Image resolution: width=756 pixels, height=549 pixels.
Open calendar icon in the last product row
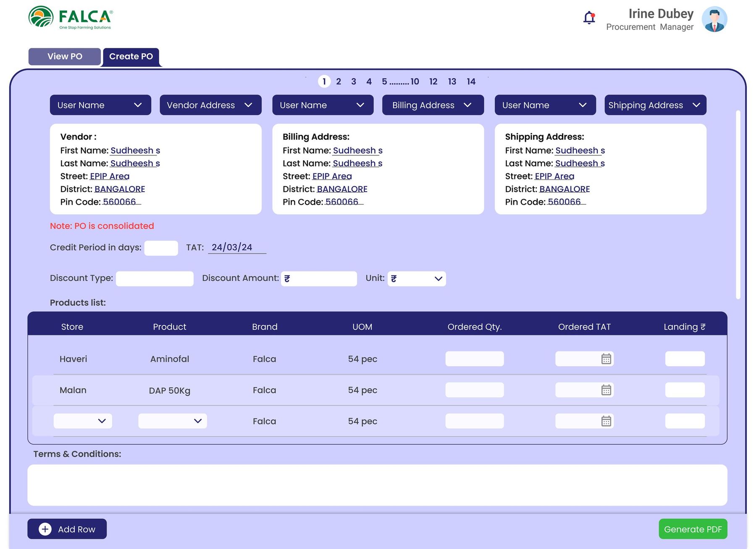pyautogui.click(x=606, y=421)
